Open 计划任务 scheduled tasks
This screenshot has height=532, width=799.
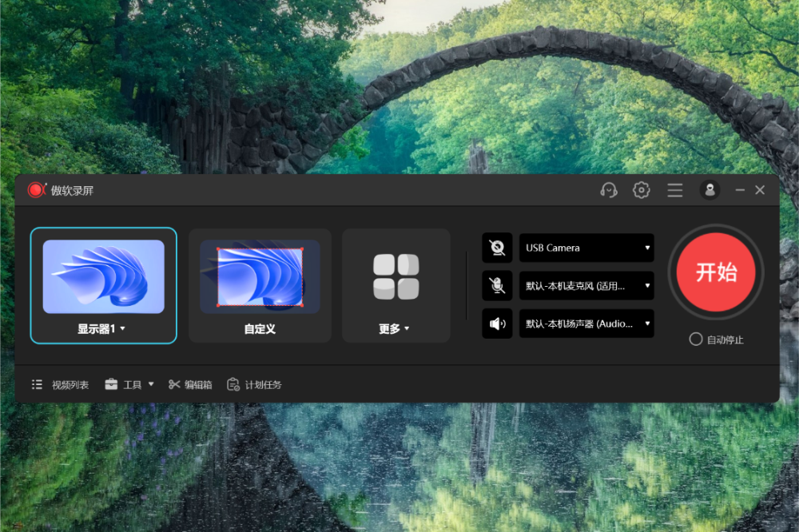[254, 385]
